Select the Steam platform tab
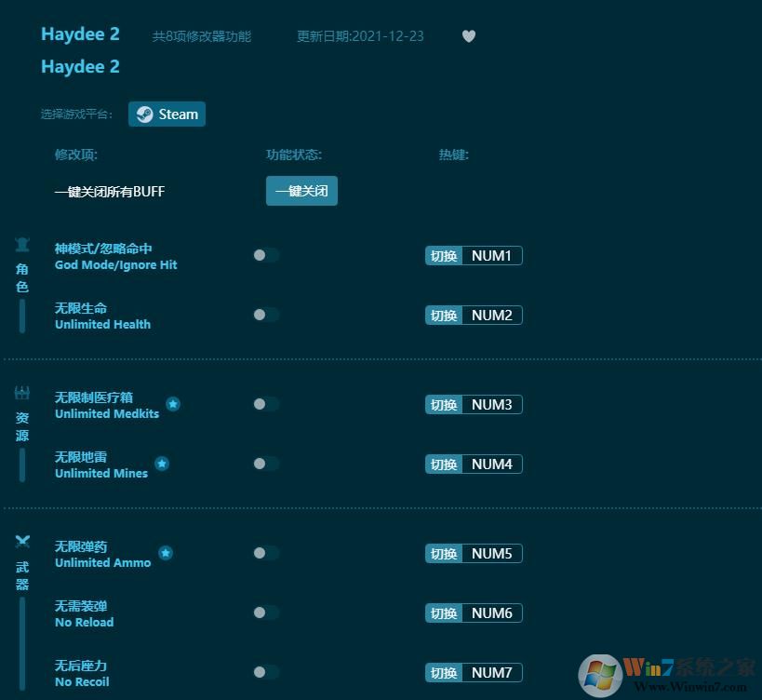Screen dimensions: 762x700 167,114
